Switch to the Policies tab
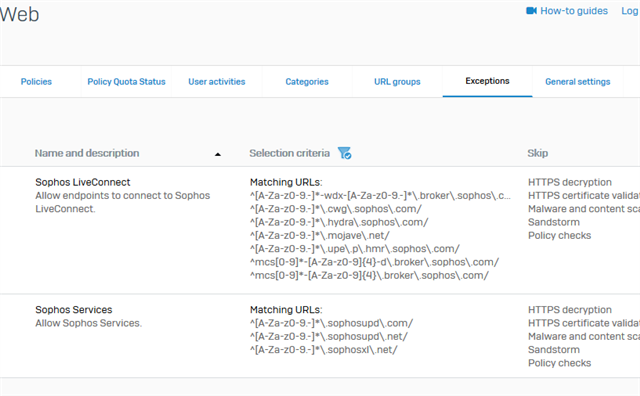This screenshot has height=396, width=640. click(x=36, y=82)
